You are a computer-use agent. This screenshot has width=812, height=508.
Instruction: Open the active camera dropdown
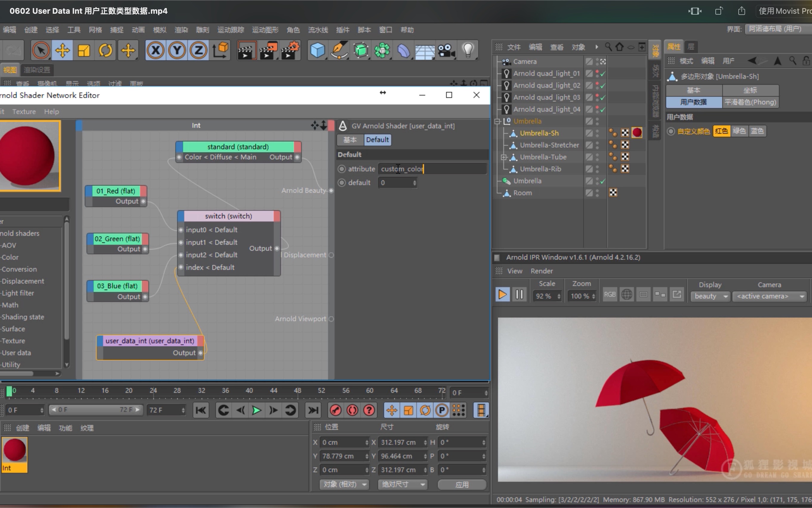pyautogui.click(x=769, y=296)
